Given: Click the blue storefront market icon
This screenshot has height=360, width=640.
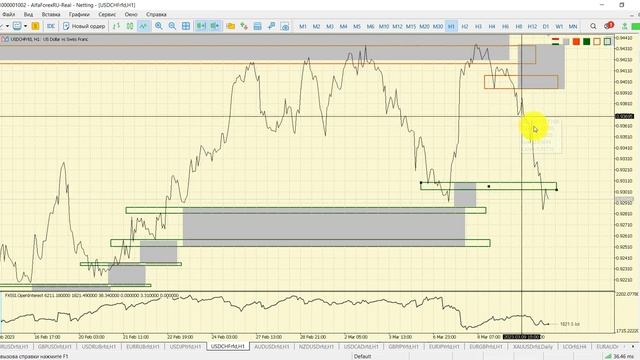Looking at the screenshot, I should pos(258,26).
